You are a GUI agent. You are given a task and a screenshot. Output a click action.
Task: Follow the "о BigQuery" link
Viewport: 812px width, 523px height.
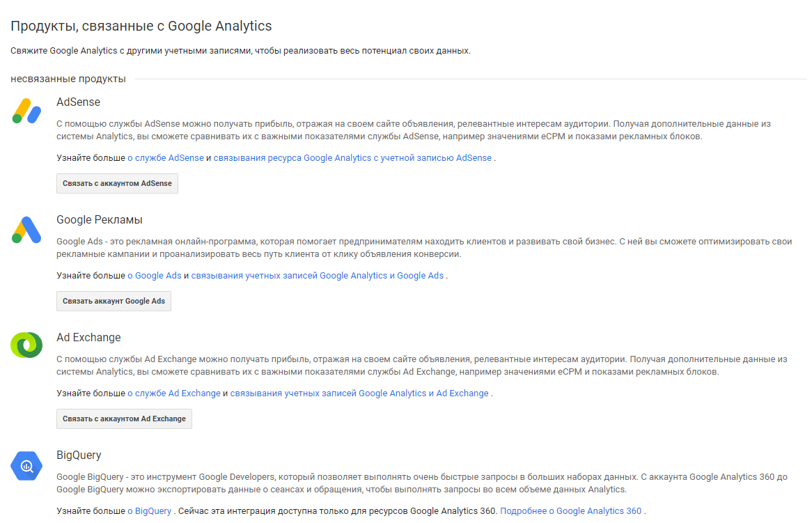pyautogui.click(x=149, y=511)
